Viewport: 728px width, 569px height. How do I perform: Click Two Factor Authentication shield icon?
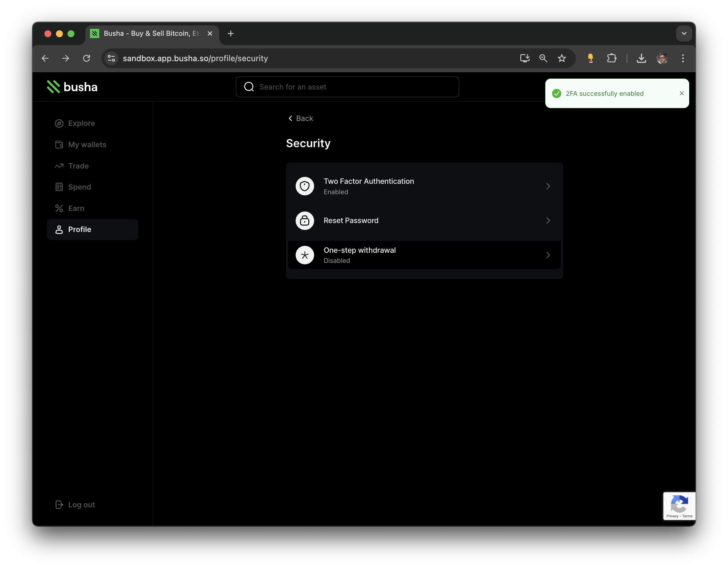coord(305,186)
